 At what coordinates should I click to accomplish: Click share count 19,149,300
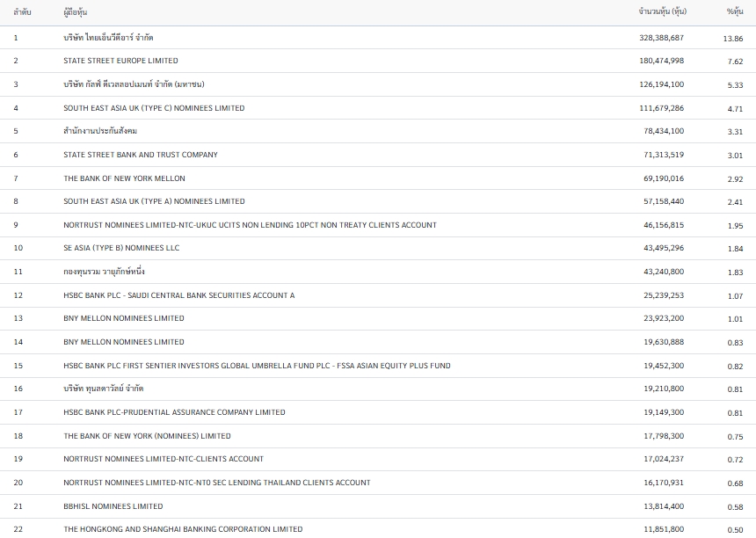tap(664, 412)
